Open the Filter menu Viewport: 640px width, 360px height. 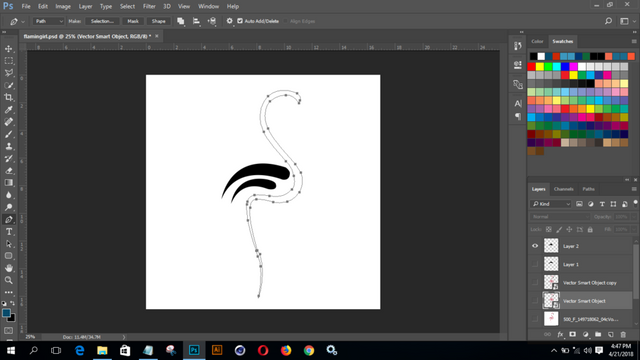149,6
